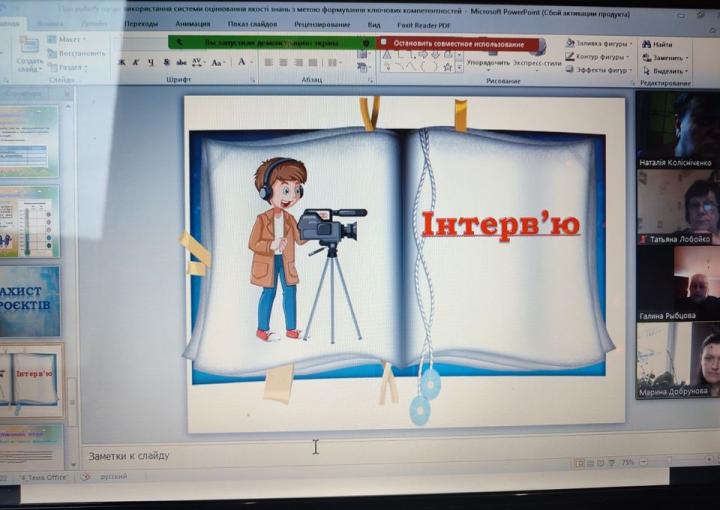This screenshot has height=510, width=720.
Task: Open the Показ слайдов tab
Action: pyautogui.click(x=252, y=24)
